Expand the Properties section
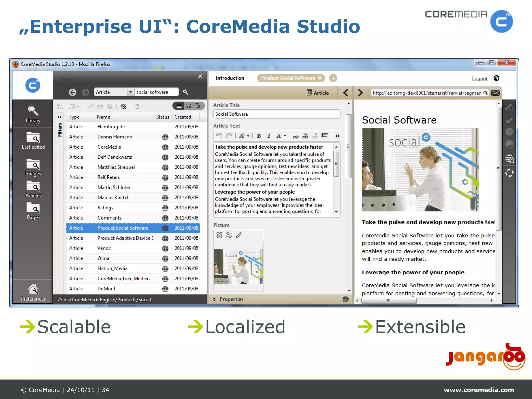This screenshot has height=399, width=532. click(215, 299)
